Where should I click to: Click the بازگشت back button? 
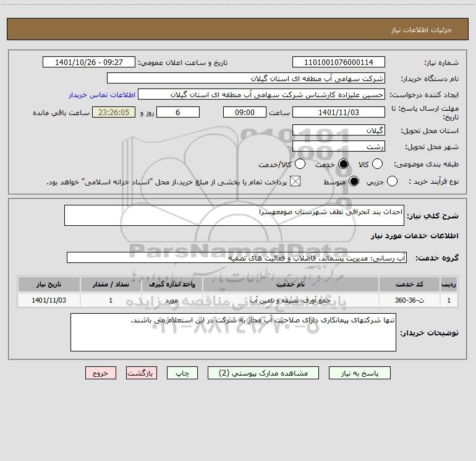tap(142, 373)
